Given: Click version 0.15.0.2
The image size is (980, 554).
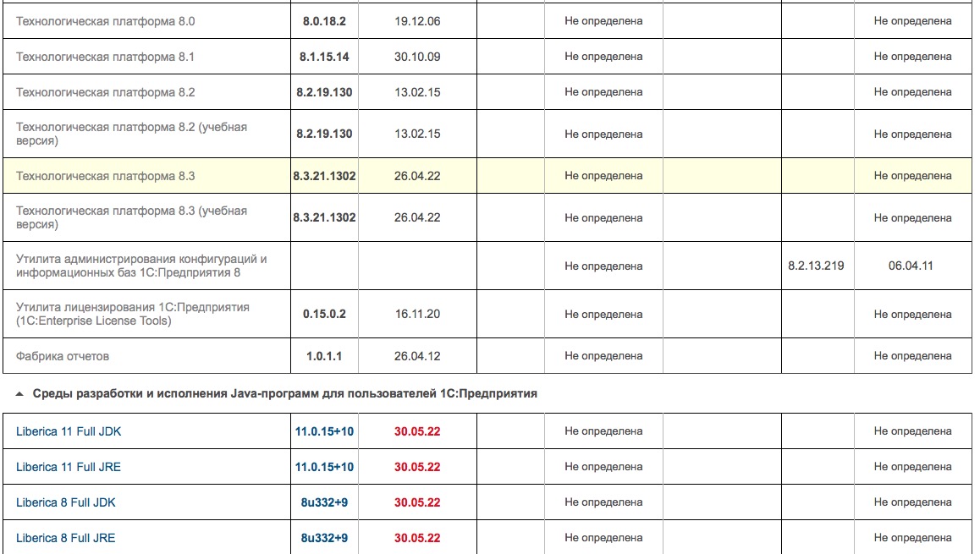Looking at the screenshot, I should [324, 314].
